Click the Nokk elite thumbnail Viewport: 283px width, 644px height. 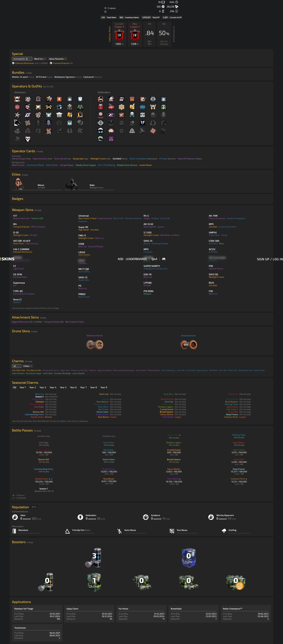[72, 184]
